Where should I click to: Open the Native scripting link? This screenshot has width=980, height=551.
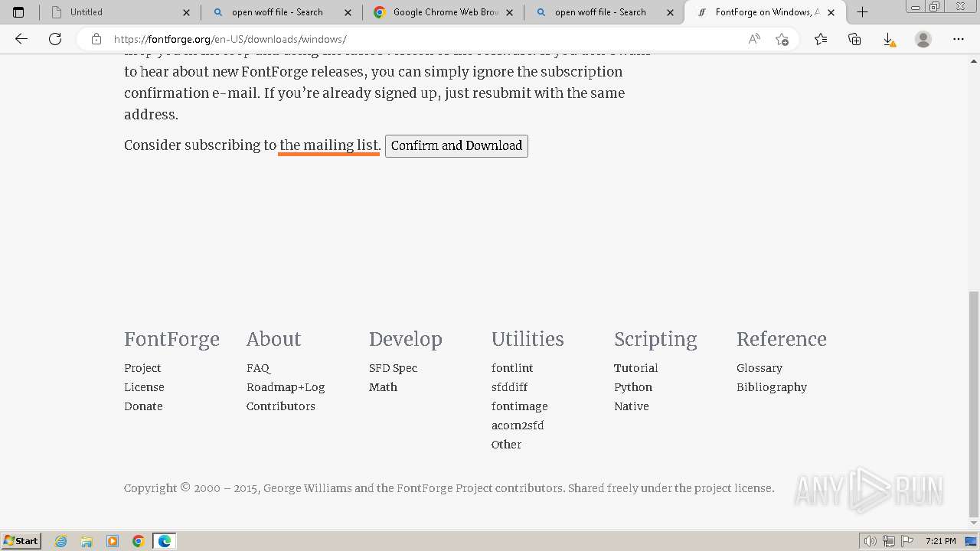click(x=631, y=406)
